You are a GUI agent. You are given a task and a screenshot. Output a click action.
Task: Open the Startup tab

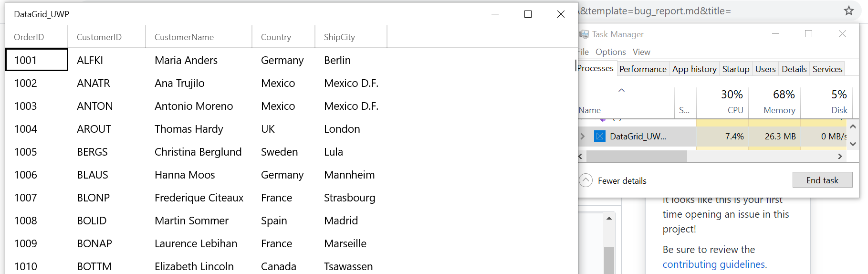click(x=736, y=69)
